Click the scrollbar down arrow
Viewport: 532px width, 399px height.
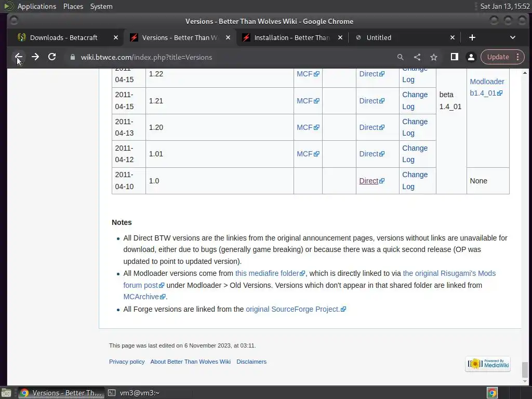tap(525, 381)
